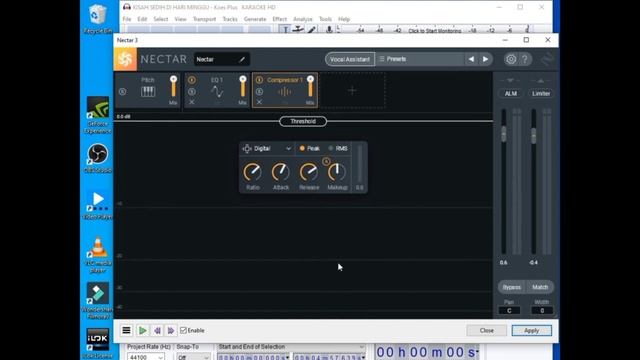Click the Width value field
The image size is (640, 360).
coord(542,311)
